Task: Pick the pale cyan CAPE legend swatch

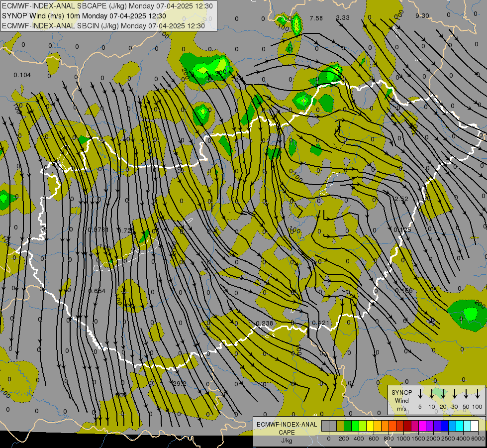Action: point(467,426)
